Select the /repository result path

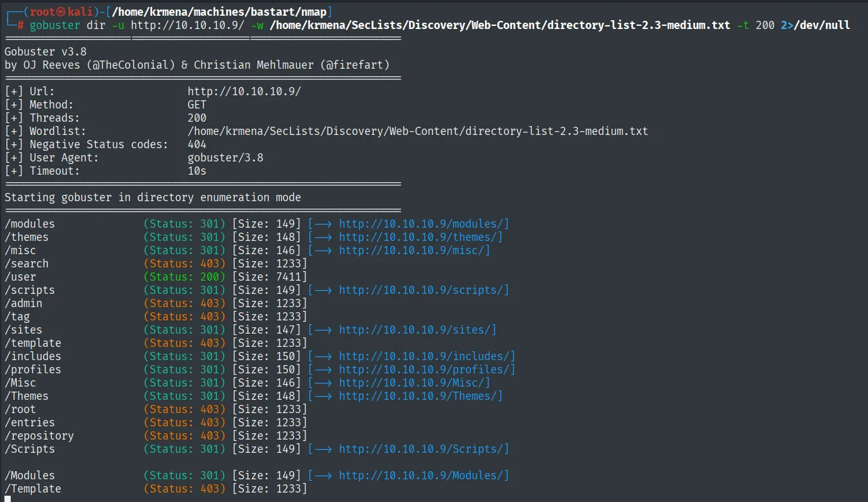[x=39, y=436]
